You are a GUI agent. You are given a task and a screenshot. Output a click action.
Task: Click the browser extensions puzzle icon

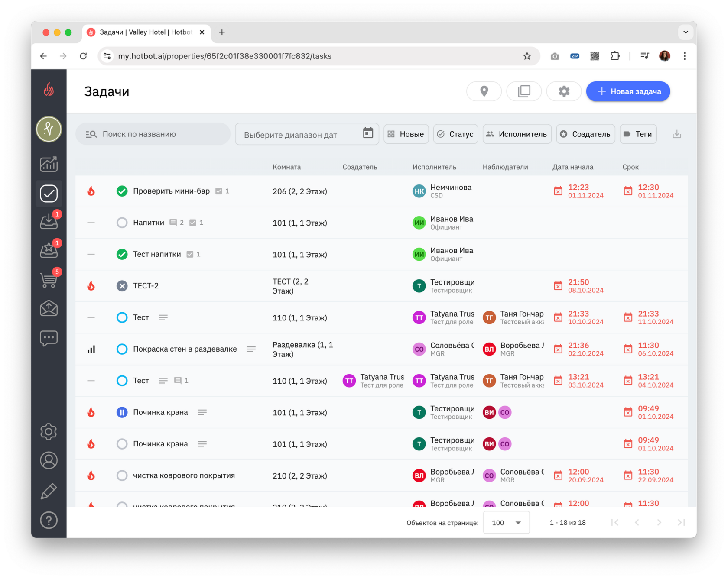tap(615, 56)
